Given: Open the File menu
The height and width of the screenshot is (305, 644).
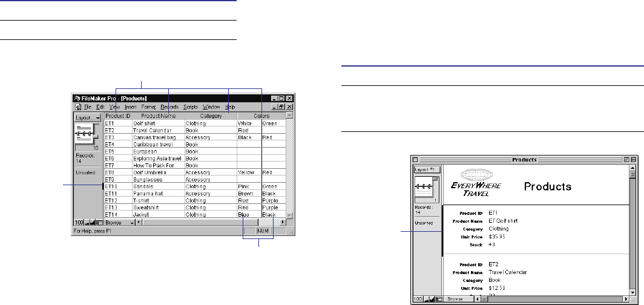Looking at the screenshot, I should tap(88, 107).
